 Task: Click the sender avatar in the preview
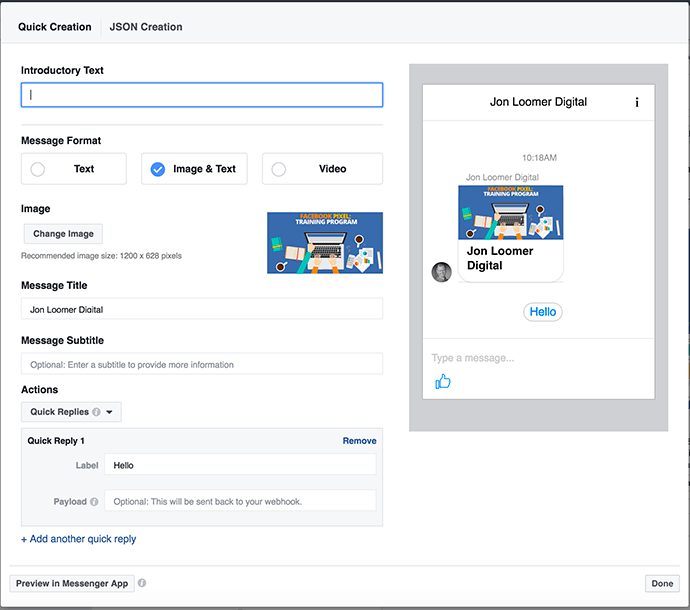441,272
